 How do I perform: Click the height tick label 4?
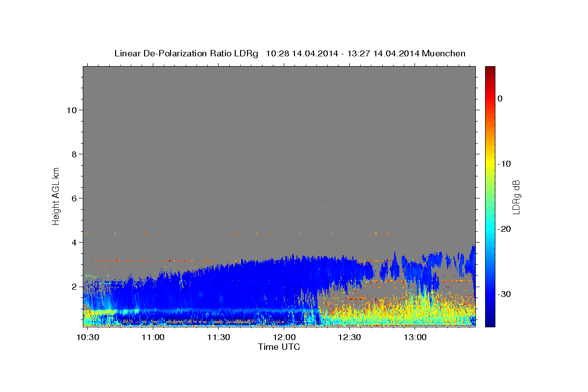tap(74, 243)
